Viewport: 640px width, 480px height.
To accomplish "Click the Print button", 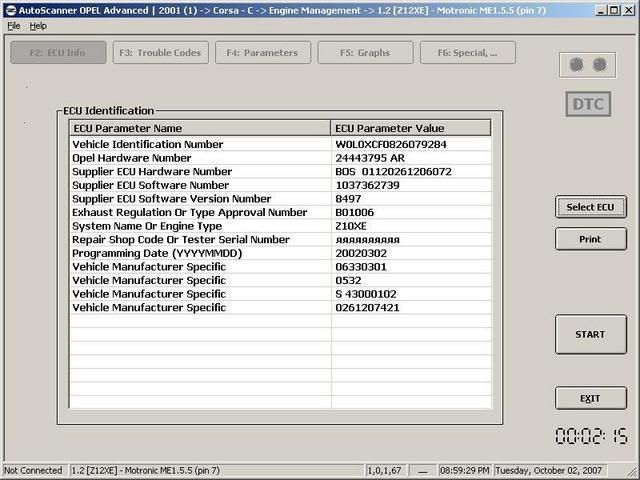I will coord(591,239).
